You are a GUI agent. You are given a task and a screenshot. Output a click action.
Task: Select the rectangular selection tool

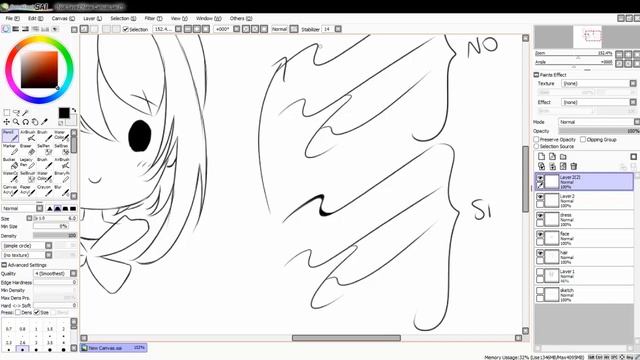click(x=7, y=113)
